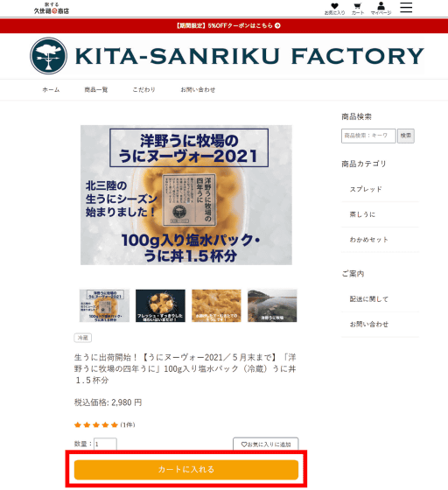Screen dimensions: 448x490
Task: Select the sea urchin on dark plate thumbnail
Action: coord(160,305)
